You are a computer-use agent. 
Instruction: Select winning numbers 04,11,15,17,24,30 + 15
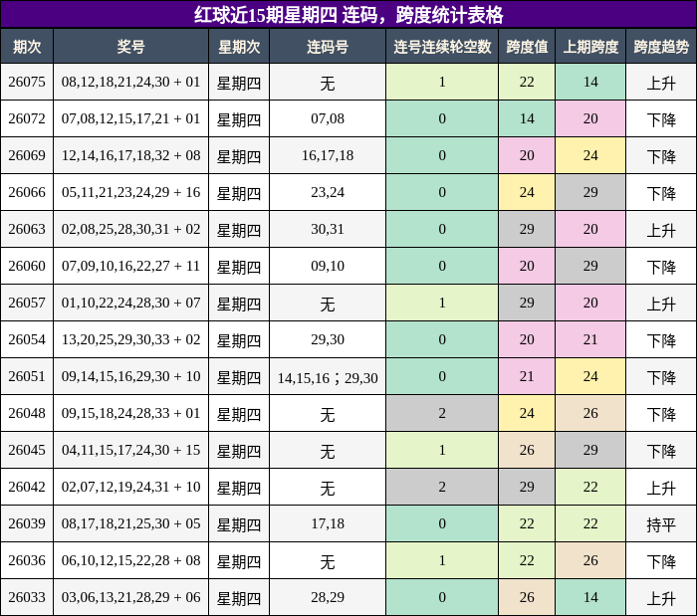point(130,451)
